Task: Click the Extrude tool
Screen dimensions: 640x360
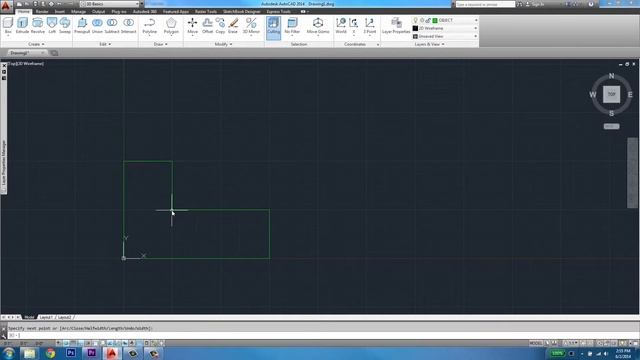Action: pos(22,26)
